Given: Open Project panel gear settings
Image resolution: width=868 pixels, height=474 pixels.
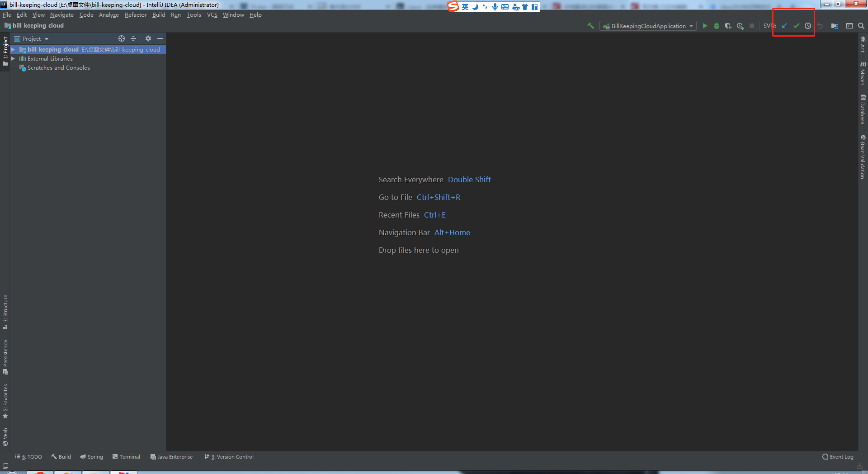Looking at the screenshot, I should (148, 38).
